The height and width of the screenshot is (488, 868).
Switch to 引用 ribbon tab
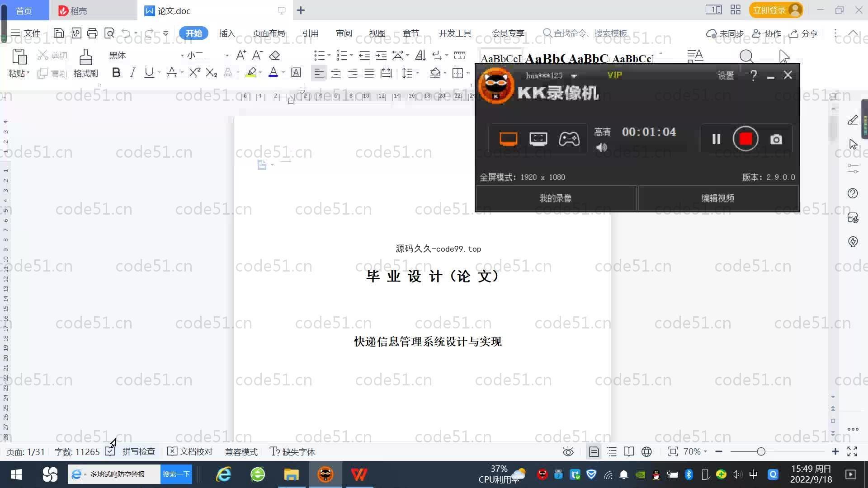coord(310,33)
